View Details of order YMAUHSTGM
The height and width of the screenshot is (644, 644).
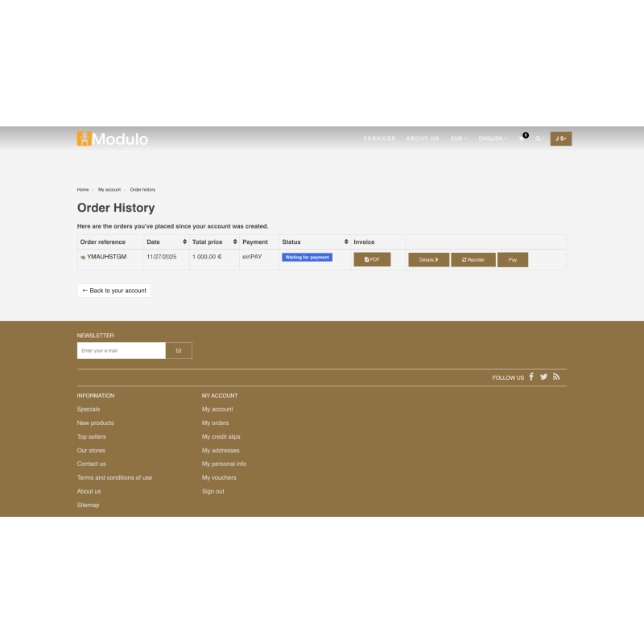pyautogui.click(x=428, y=259)
